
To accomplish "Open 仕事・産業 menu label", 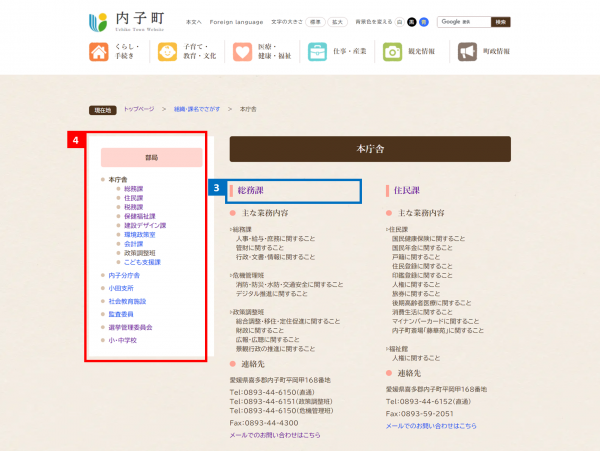I will click(350, 51).
